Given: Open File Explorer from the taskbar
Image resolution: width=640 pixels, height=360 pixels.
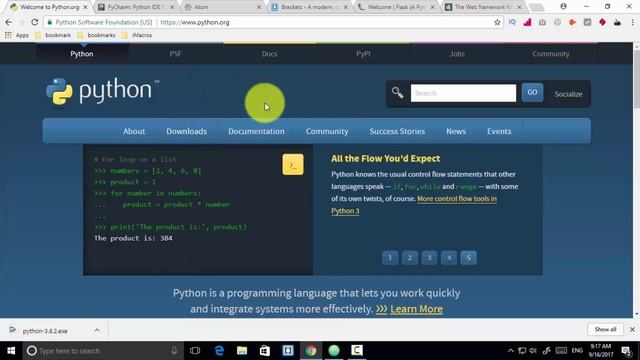Looking at the screenshot, I should (x=242, y=351).
